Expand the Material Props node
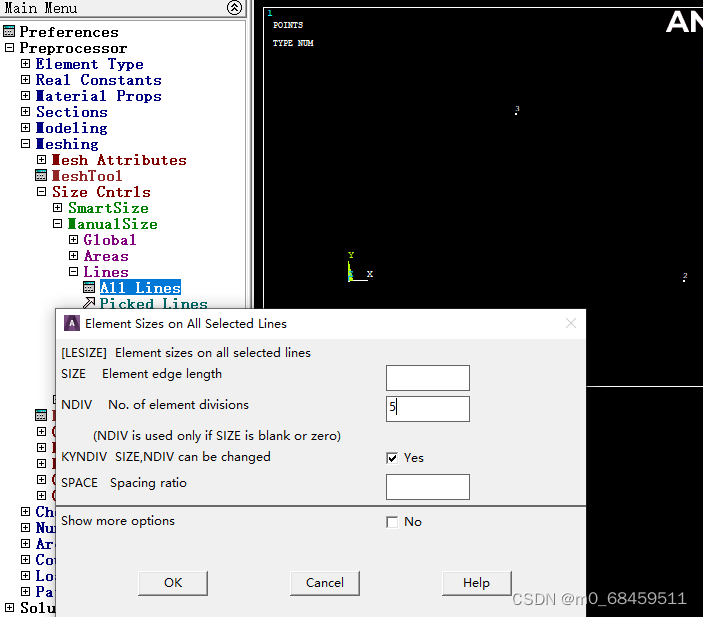 (x=26, y=96)
